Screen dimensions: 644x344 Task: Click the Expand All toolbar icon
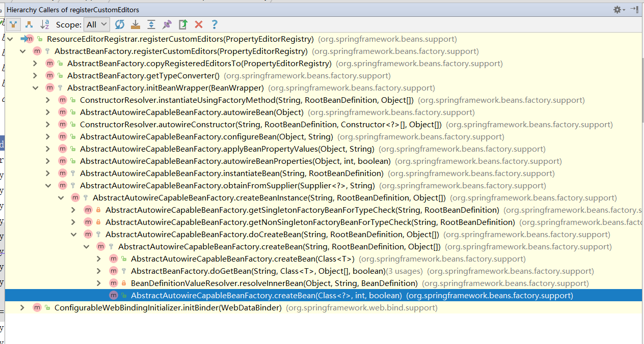[151, 24]
